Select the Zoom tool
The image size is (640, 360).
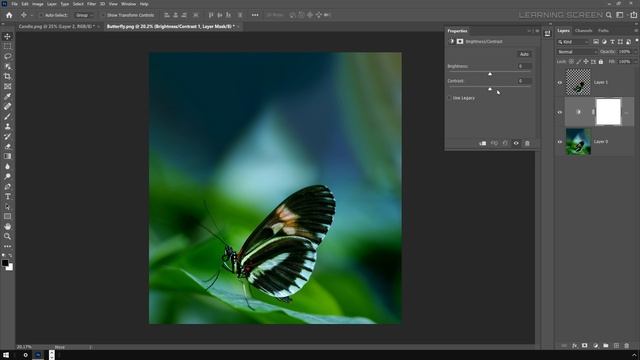pyautogui.click(x=7, y=236)
